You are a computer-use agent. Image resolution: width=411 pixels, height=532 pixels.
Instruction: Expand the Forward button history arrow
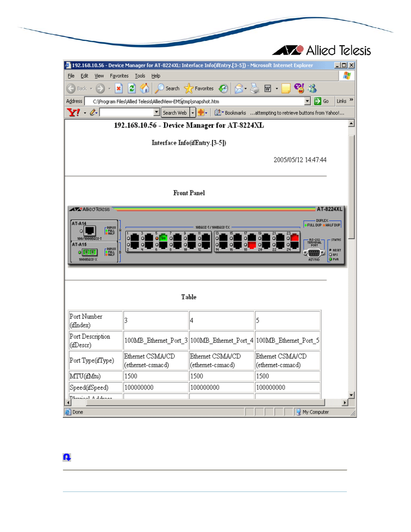tap(109, 89)
